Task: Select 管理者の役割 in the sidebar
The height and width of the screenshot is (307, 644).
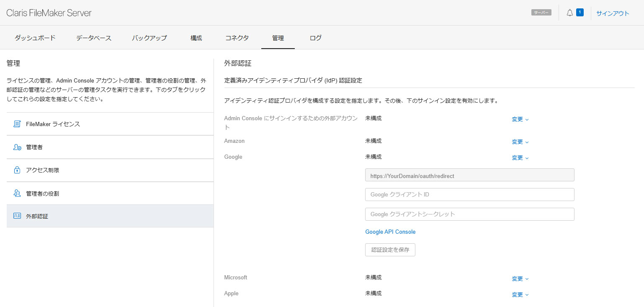Action: click(110, 193)
